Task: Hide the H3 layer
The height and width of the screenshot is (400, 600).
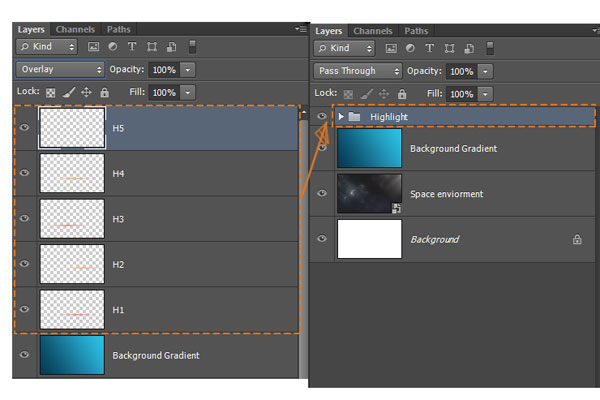Action: click(x=24, y=218)
